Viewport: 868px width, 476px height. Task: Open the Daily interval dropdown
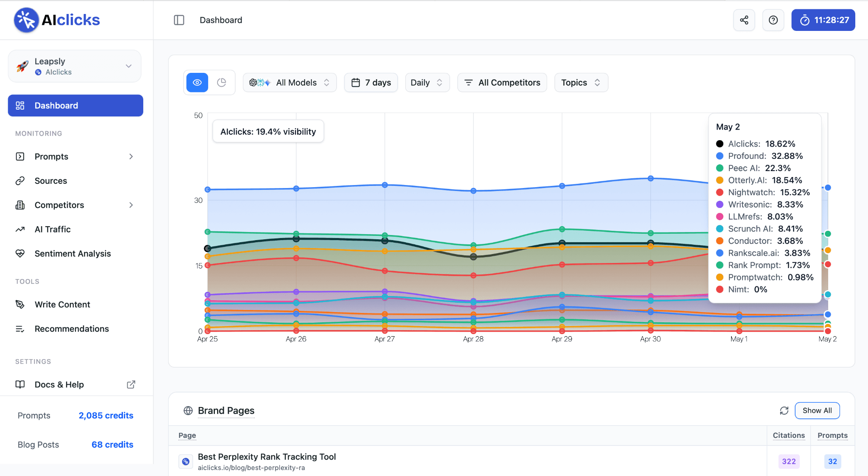pyautogui.click(x=427, y=83)
